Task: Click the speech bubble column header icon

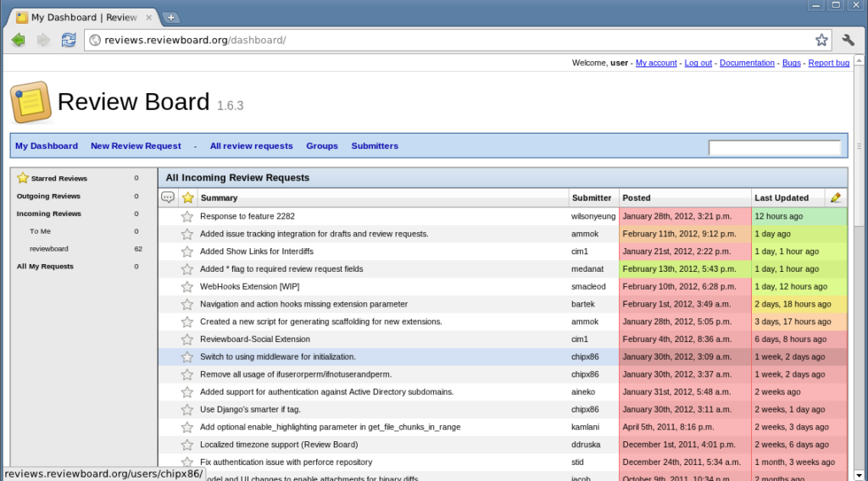Action: coord(168,197)
